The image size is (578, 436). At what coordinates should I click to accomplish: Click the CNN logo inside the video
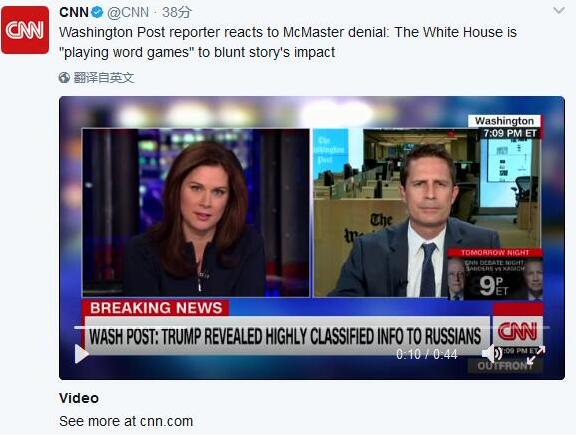pos(517,331)
